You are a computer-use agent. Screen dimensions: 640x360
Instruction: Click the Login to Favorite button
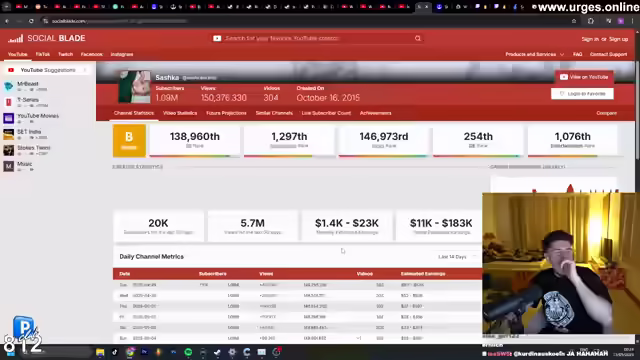(x=582, y=94)
